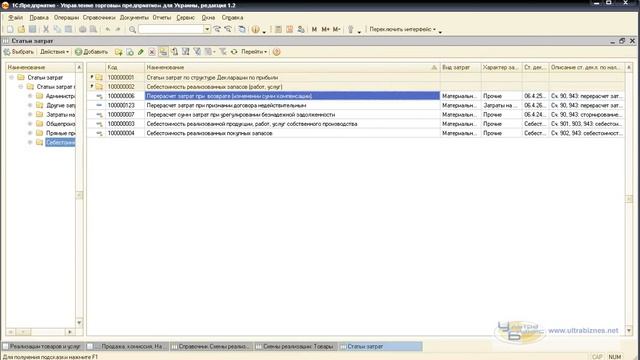The height and width of the screenshot is (360, 640).
Task: Switch to Схемы реализации: Товары window tab
Action: click(296, 347)
